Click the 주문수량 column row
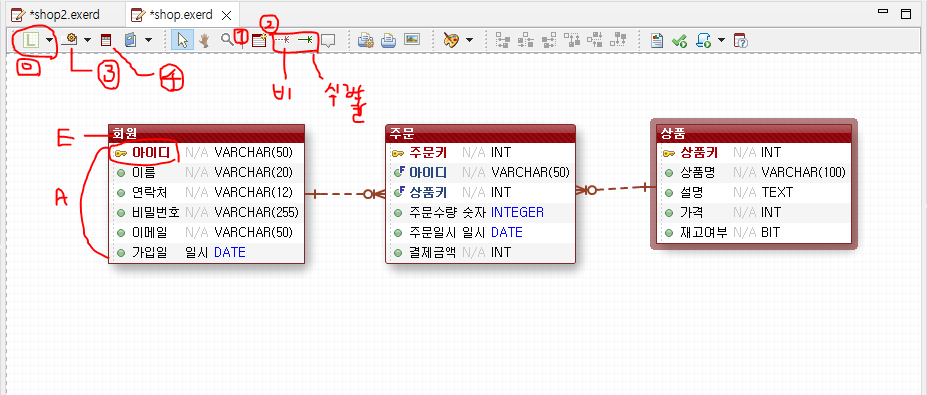The height and width of the screenshot is (395, 927). pos(479,212)
